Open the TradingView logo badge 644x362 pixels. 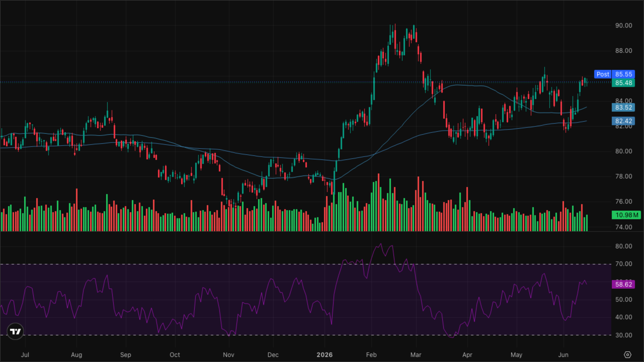tap(15, 331)
